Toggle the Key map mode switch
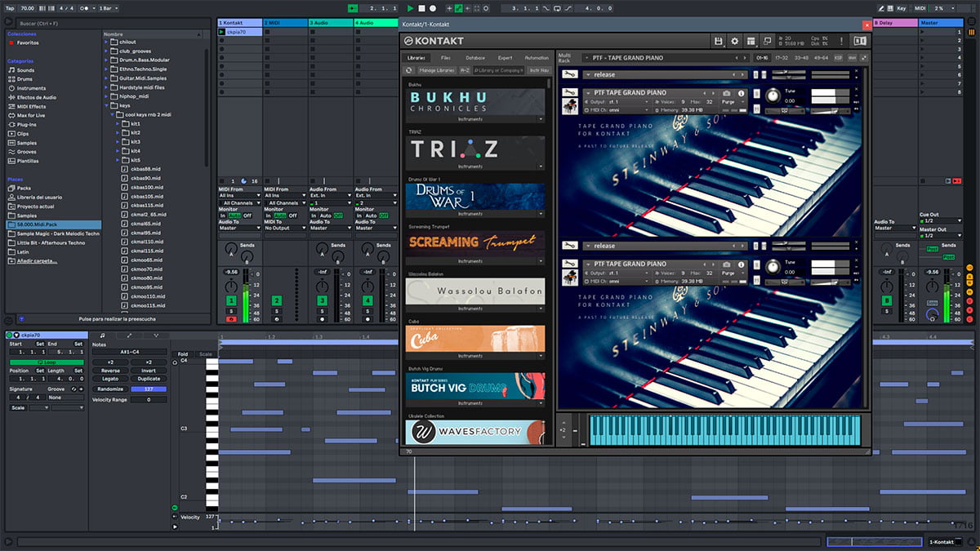 901,8
